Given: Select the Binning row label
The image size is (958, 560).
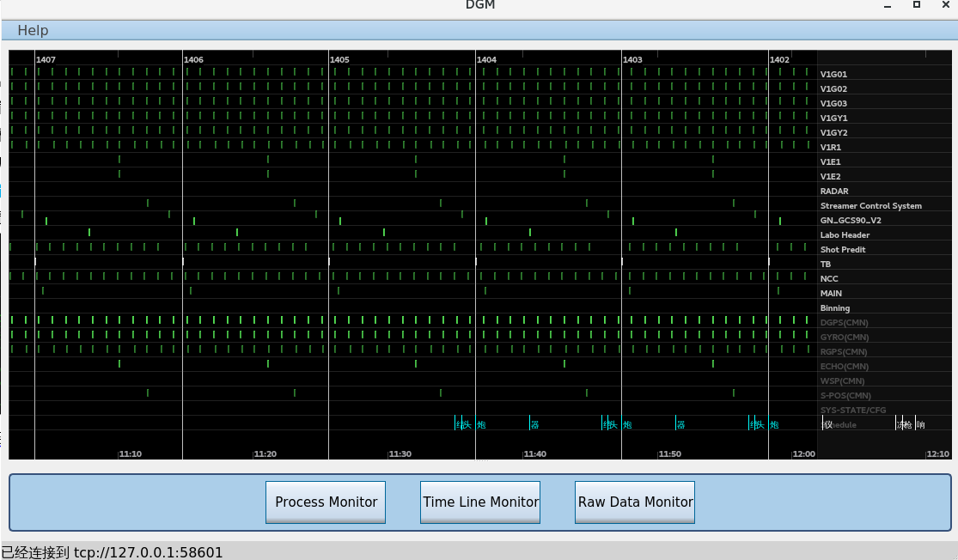Looking at the screenshot, I should tap(835, 308).
